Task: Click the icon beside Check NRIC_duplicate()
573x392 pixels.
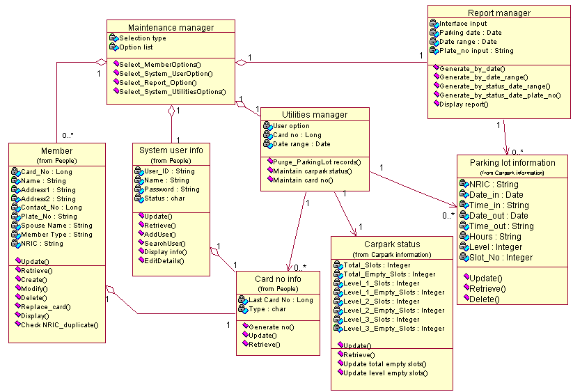Action: [17, 324]
